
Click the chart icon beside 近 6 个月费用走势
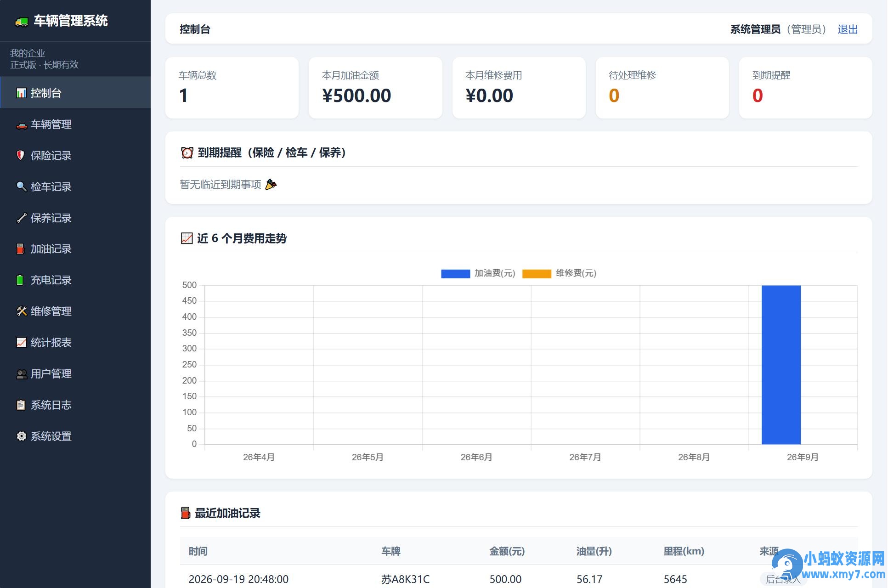point(187,238)
